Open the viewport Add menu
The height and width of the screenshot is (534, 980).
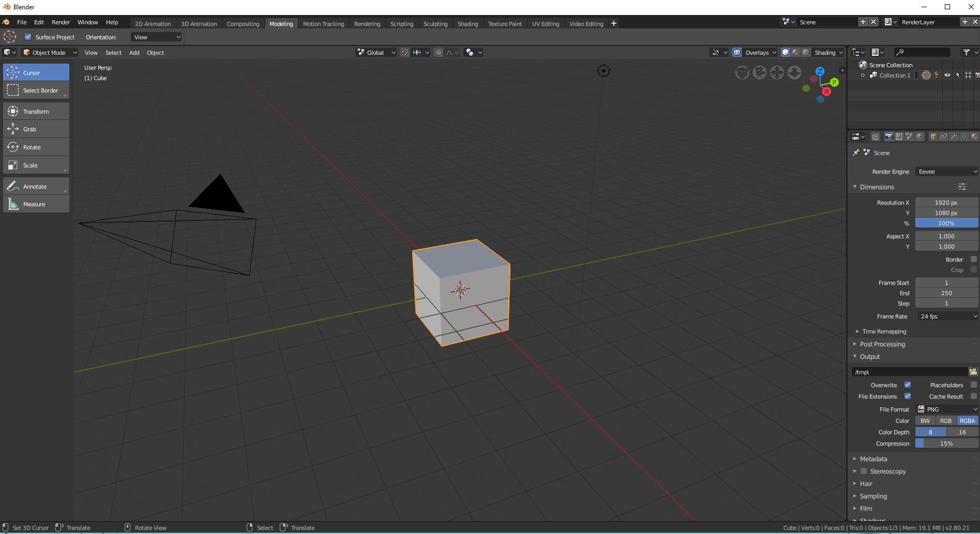point(134,52)
